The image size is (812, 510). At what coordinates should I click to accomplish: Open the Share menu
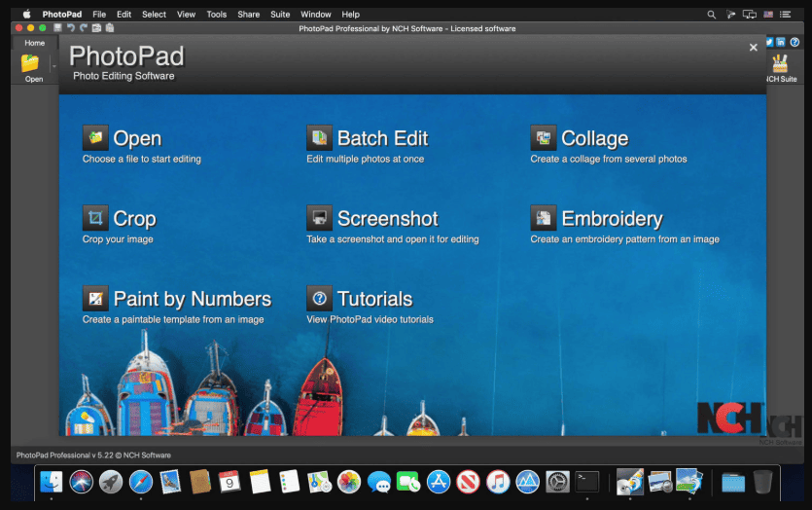tap(249, 15)
